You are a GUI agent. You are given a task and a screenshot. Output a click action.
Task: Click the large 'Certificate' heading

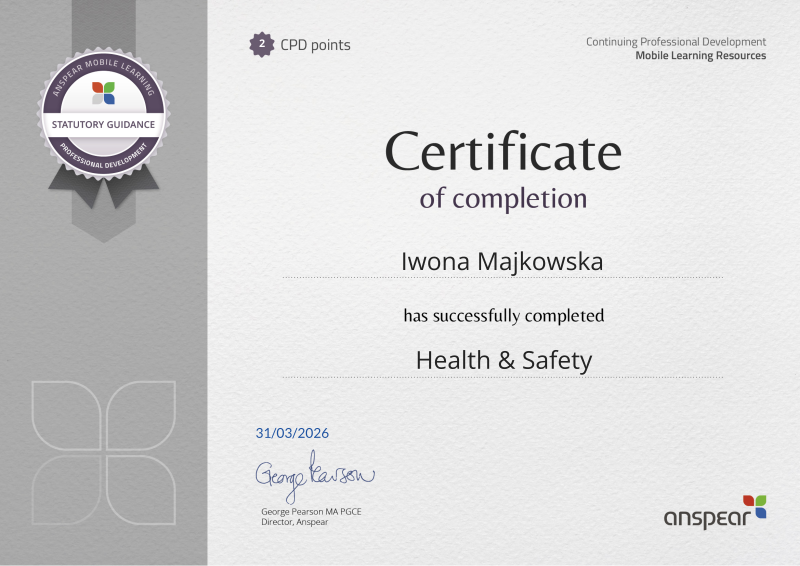click(x=503, y=152)
